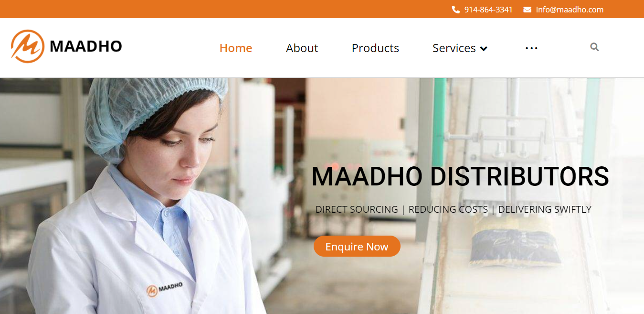
Task: Select the MAADHO DISTRIBUTORS hero heading
Action: (460, 176)
